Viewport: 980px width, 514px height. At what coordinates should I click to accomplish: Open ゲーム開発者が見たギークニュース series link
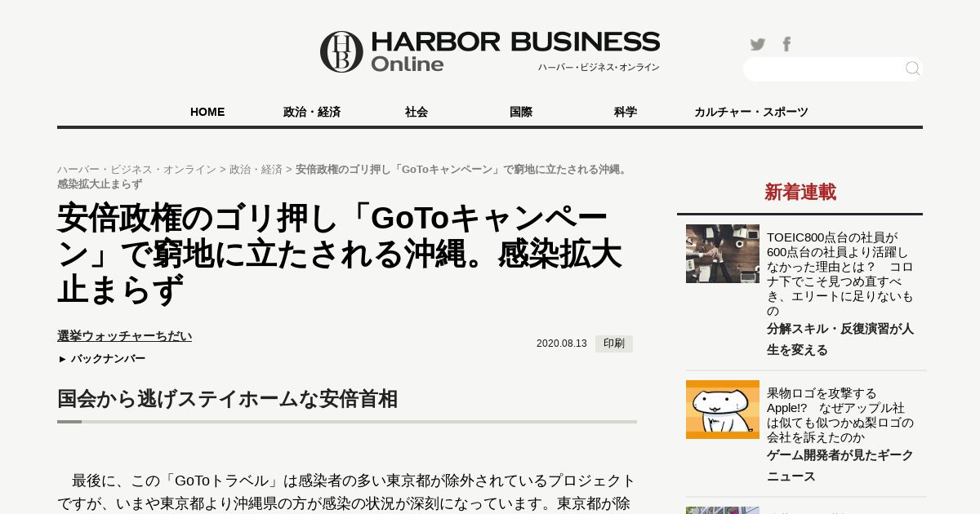click(840, 466)
